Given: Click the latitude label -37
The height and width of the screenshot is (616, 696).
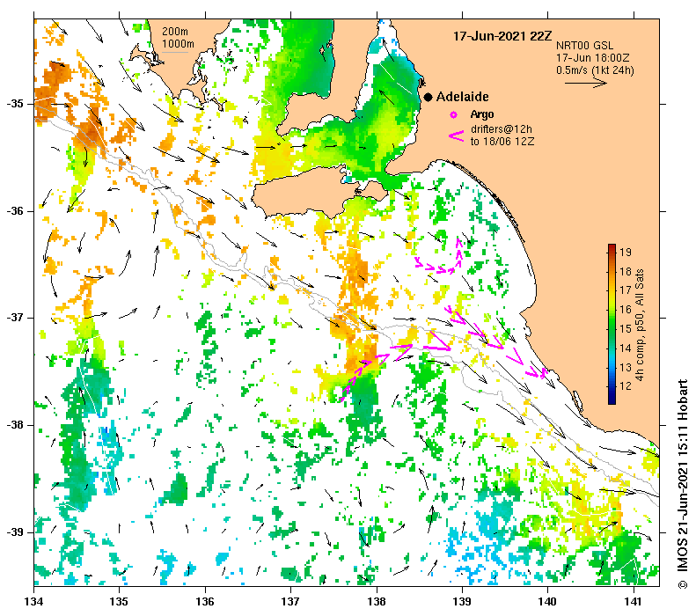Looking at the screenshot, I should coord(14,318).
